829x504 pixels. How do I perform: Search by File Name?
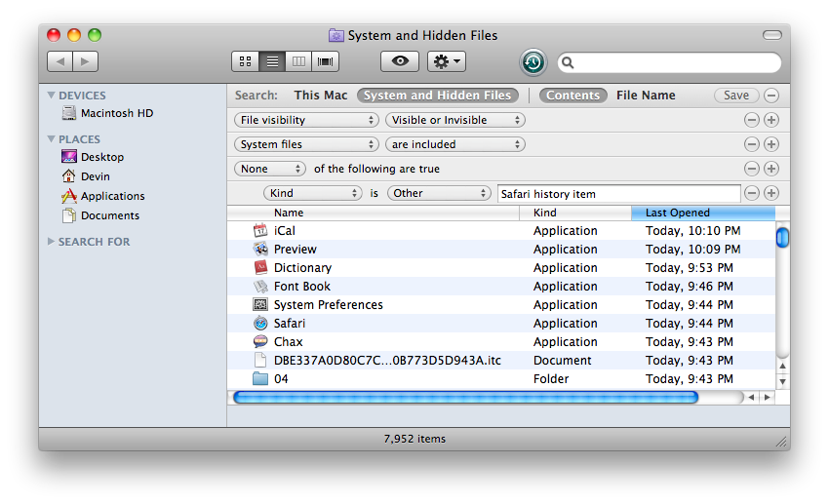tap(646, 96)
